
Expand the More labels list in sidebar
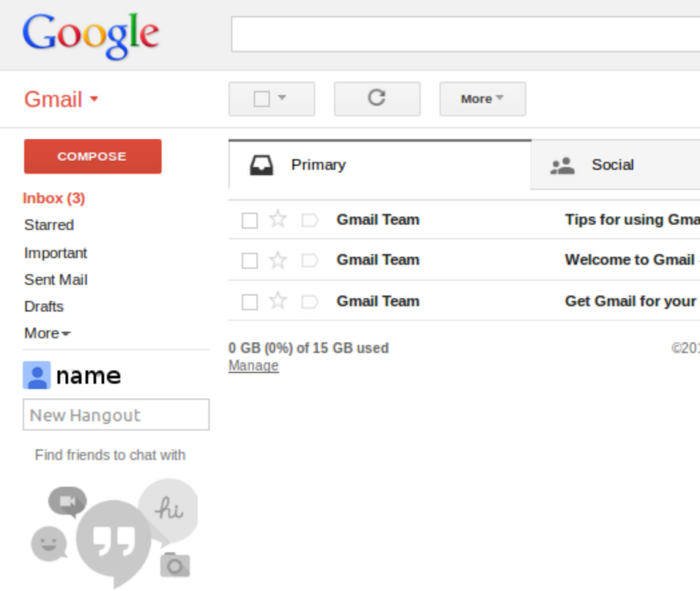pos(47,333)
